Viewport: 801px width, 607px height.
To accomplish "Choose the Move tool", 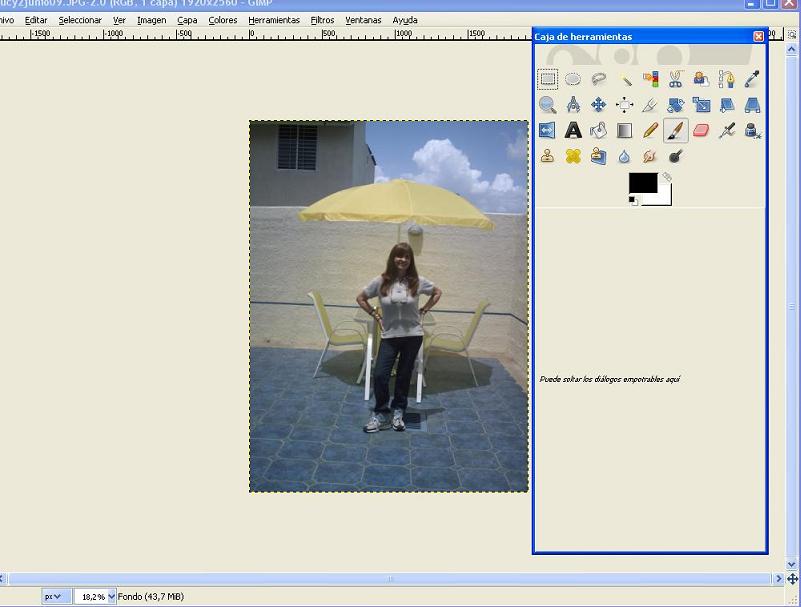I will [598, 105].
